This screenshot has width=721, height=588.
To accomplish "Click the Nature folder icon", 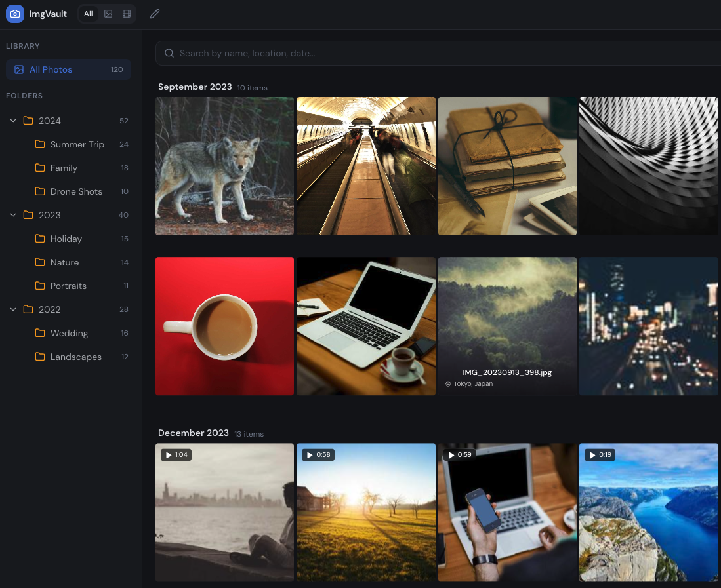I will [x=40, y=262].
